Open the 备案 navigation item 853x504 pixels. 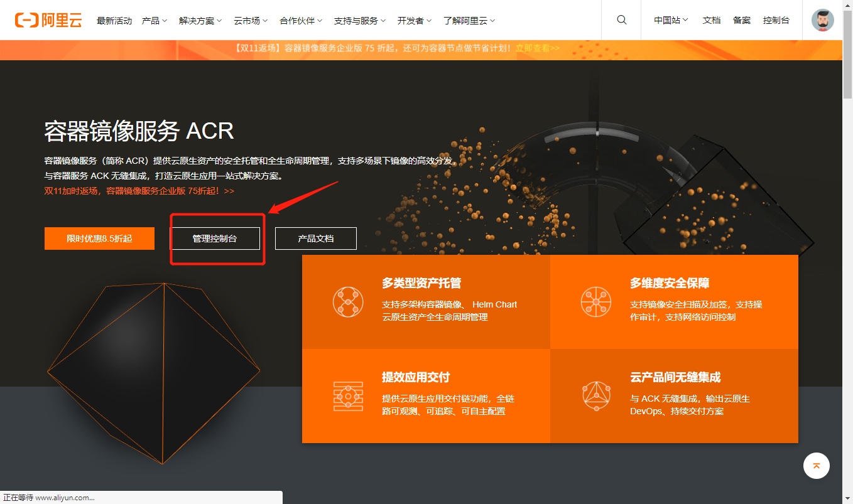pyautogui.click(x=742, y=20)
